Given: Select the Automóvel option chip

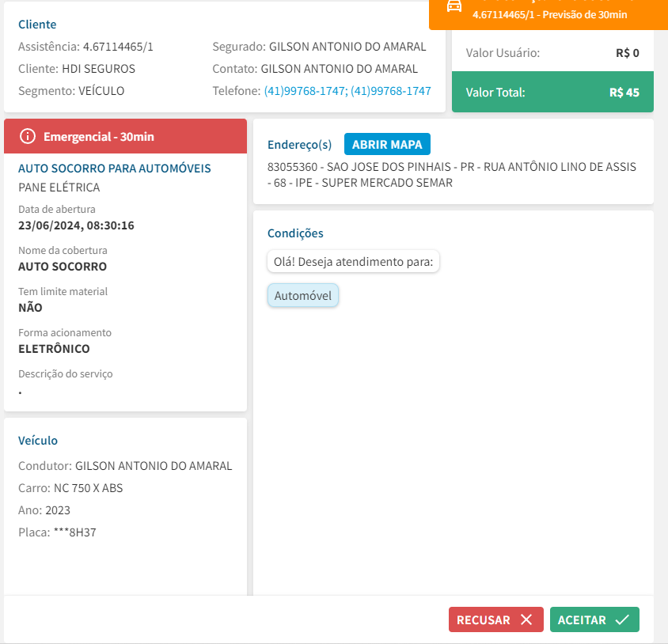Looking at the screenshot, I should 303,296.
